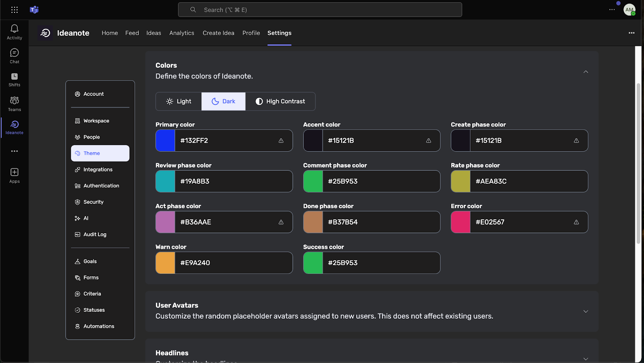Open Automations settings

pyautogui.click(x=100, y=326)
